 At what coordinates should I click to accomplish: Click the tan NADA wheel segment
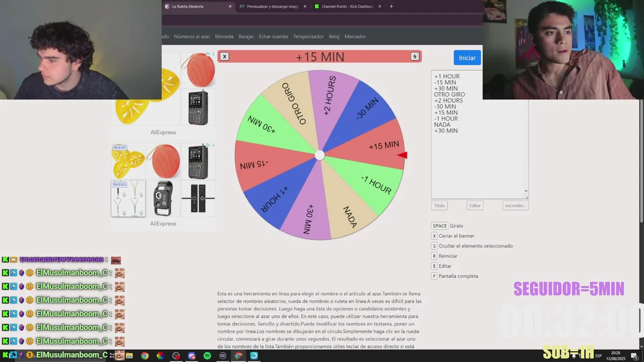pos(347,214)
